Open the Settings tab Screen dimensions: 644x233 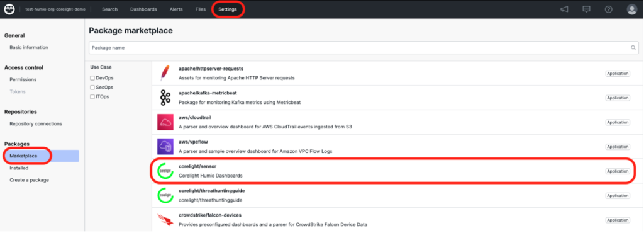228,9
